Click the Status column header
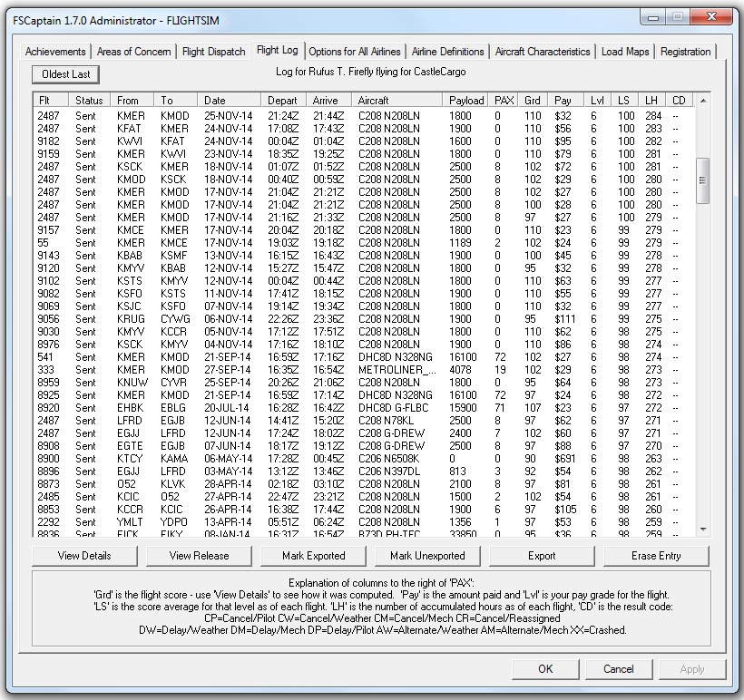 (89, 100)
